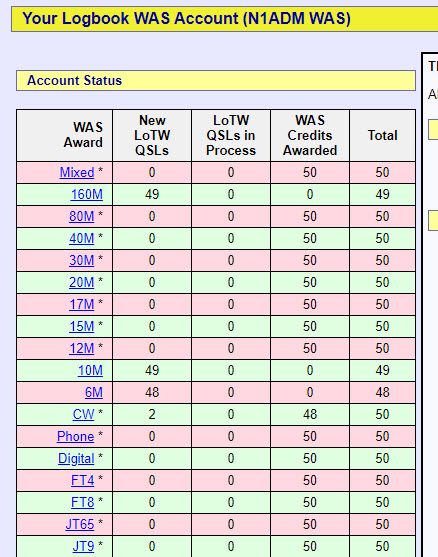Click the 160M New LoTW QSLs count

[152, 195]
